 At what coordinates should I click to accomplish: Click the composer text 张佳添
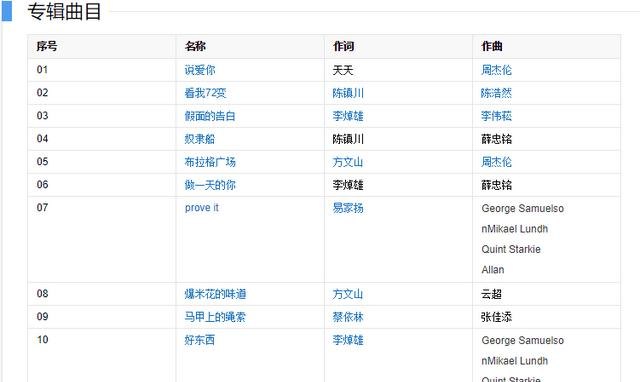496,317
